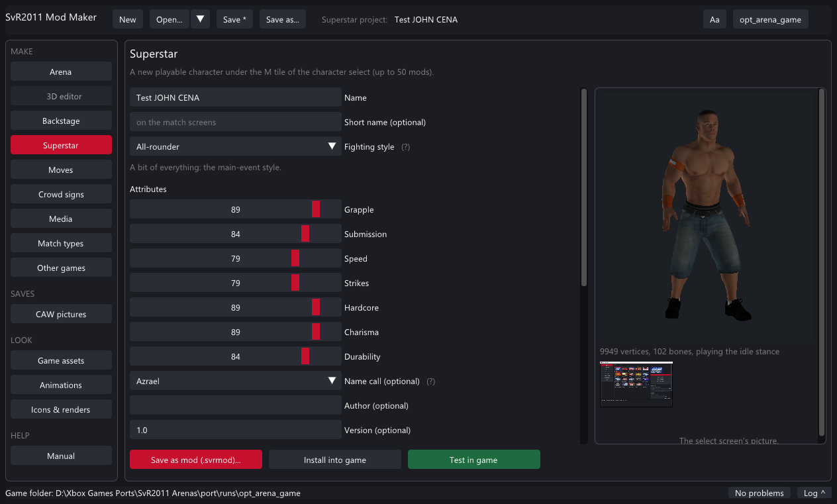Click the Author input field
The image size is (837, 504).
(236, 405)
